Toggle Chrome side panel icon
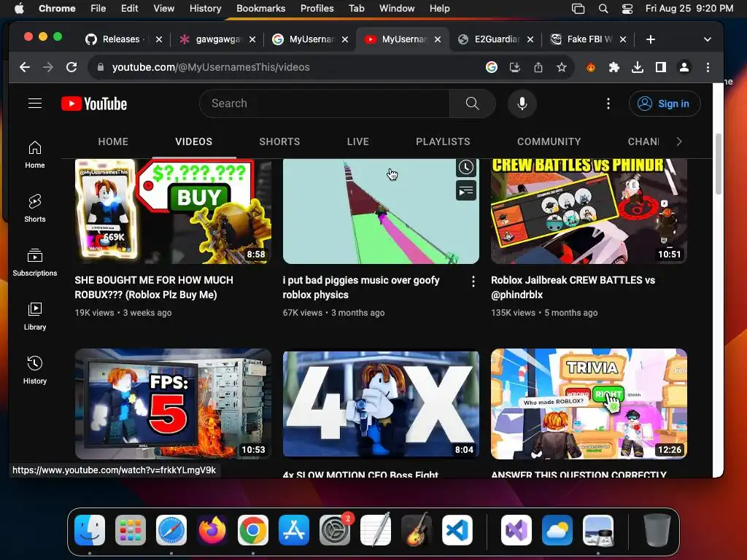The height and width of the screenshot is (560, 747). point(661,67)
